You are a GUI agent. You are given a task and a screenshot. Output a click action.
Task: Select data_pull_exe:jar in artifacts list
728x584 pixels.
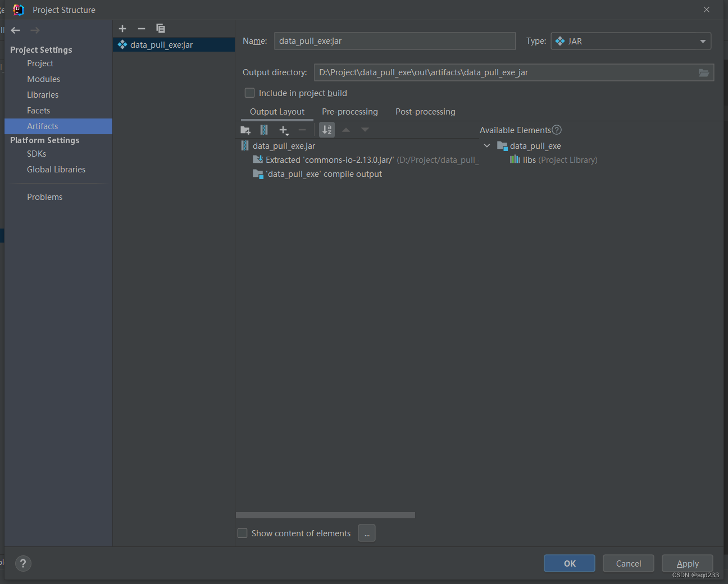click(174, 45)
